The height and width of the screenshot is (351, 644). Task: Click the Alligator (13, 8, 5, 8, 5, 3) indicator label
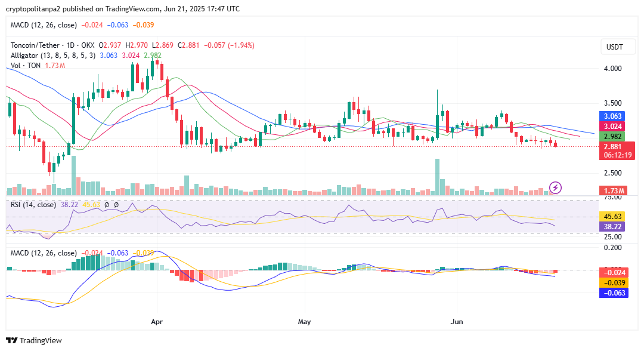point(53,56)
